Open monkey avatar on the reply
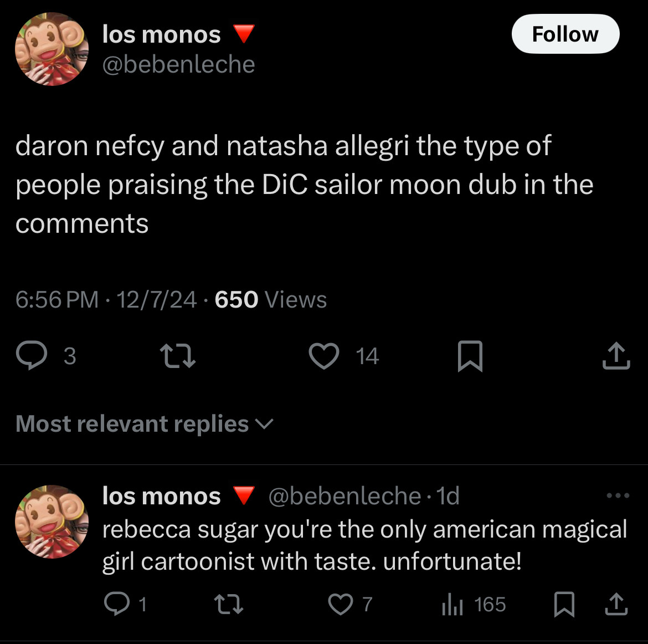Viewport: 648px width, 644px height. click(x=52, y=522)
